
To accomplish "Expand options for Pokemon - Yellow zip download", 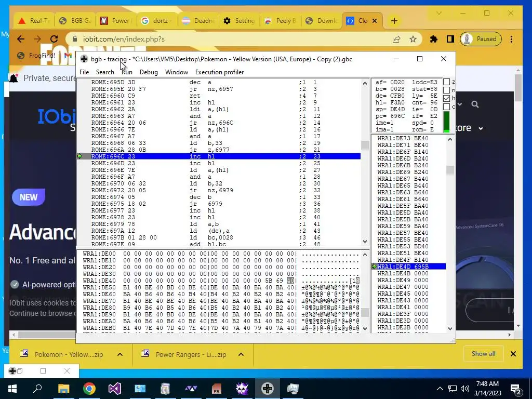I will coord(120,354).
